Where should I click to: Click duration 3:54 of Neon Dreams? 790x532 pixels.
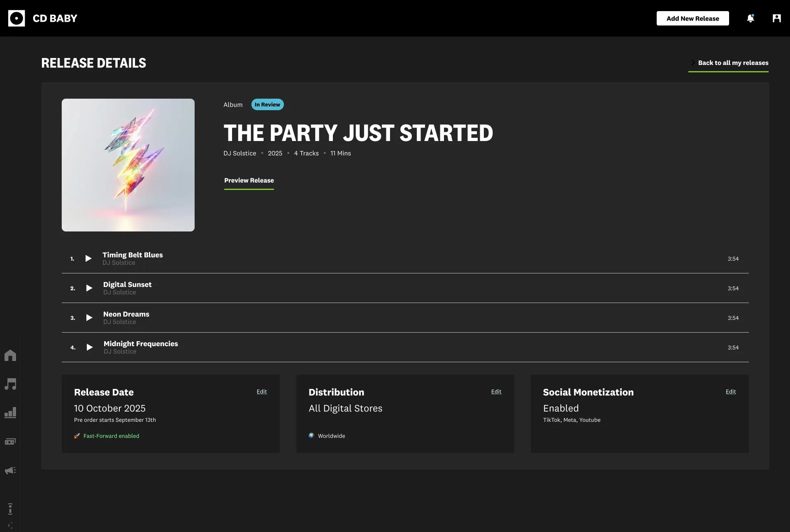pos(733,318)
